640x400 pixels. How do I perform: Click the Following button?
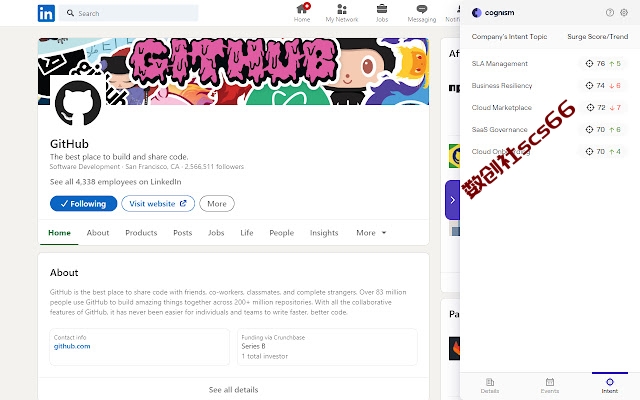click(83, 204)
